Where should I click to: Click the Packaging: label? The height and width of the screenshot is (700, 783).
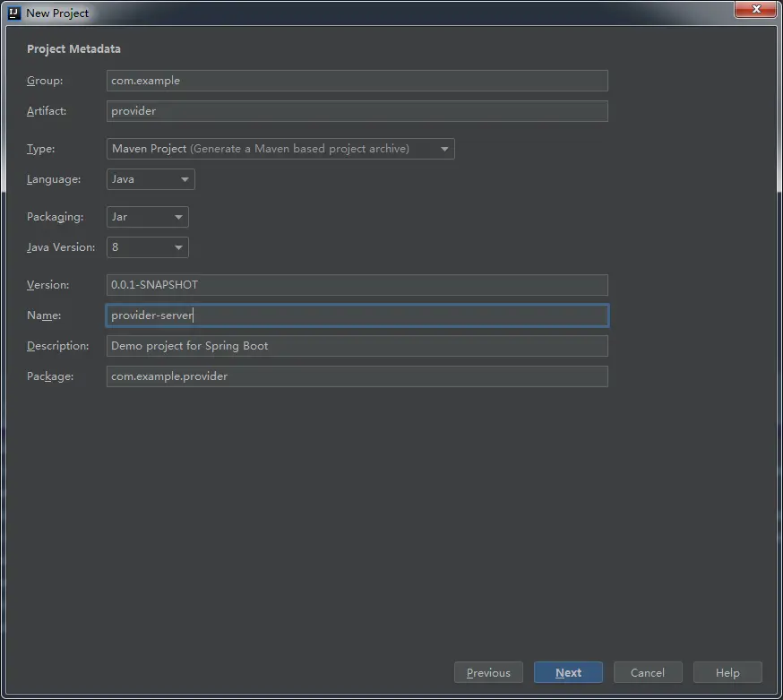(56, 217)
